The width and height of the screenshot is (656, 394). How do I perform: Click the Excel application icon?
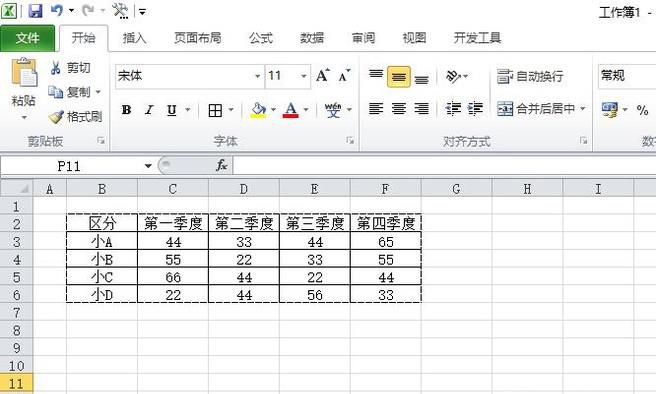(9, 11)
